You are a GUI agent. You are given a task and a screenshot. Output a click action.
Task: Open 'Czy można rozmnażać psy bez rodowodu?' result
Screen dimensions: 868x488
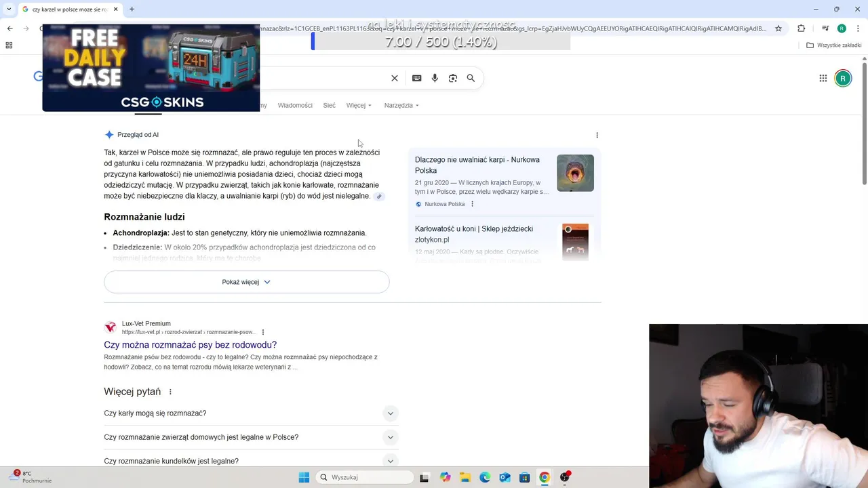coord(190,344)
